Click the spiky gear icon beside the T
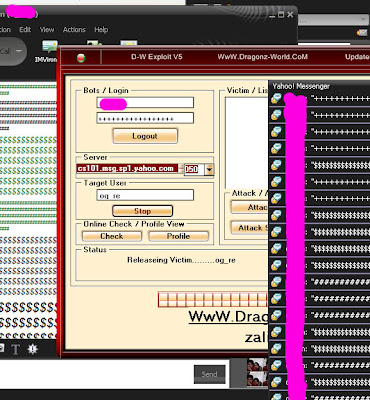The height and width of the screenshot is (400, 370). tap(32, 349)
